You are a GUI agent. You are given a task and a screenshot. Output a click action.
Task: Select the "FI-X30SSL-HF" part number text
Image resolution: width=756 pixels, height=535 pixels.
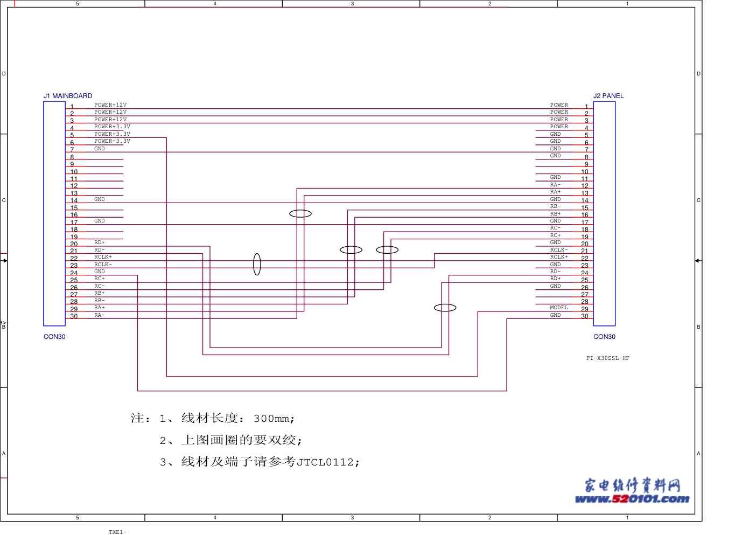pos(608,358)
